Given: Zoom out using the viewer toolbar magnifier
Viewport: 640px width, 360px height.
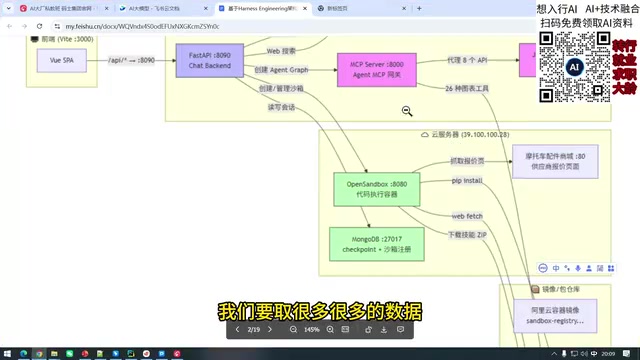Looking at the screenshot, I should (293, 329).
